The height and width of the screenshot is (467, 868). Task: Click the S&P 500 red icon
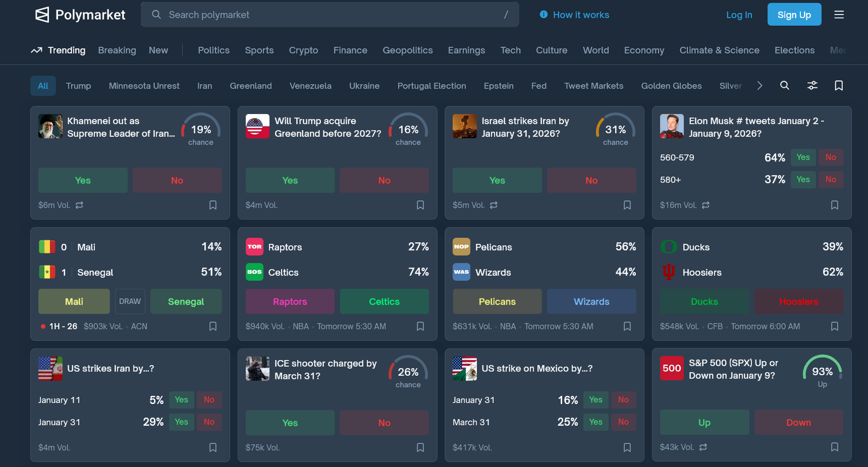pyautogui.click(x=672, y=368)
